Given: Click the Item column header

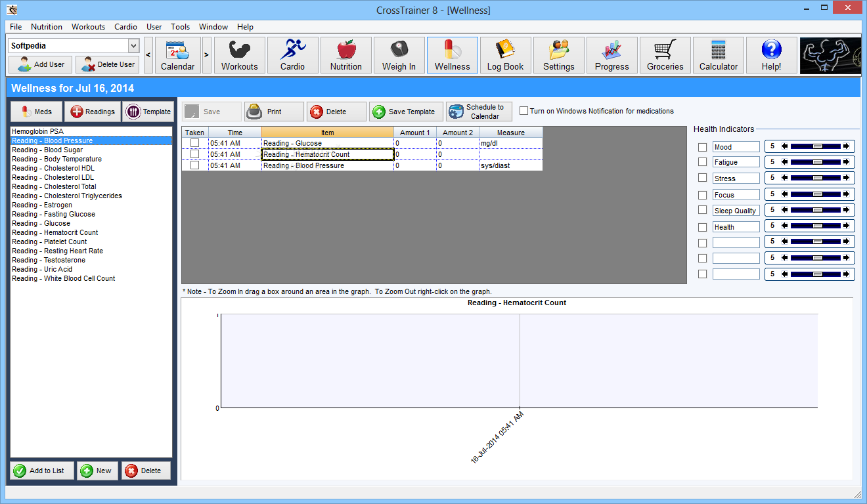Looking at the screenshot, I should 328,133.
